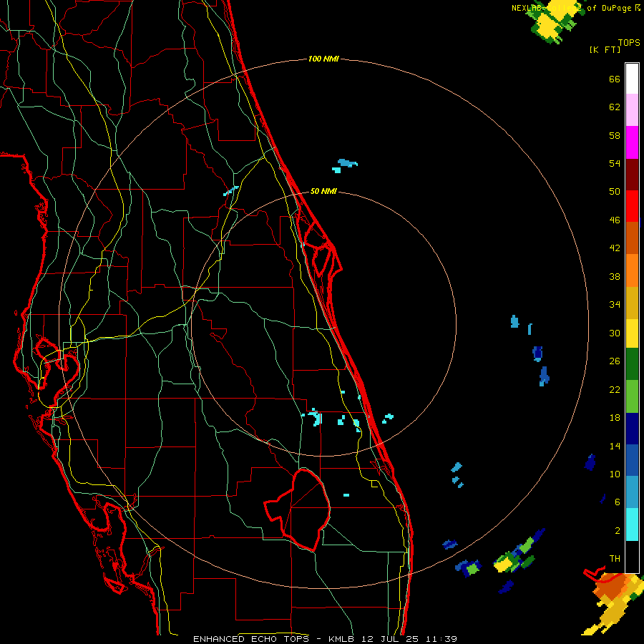
Task: Click the '12 JUL 25' date text
Action: pos(391,639)
